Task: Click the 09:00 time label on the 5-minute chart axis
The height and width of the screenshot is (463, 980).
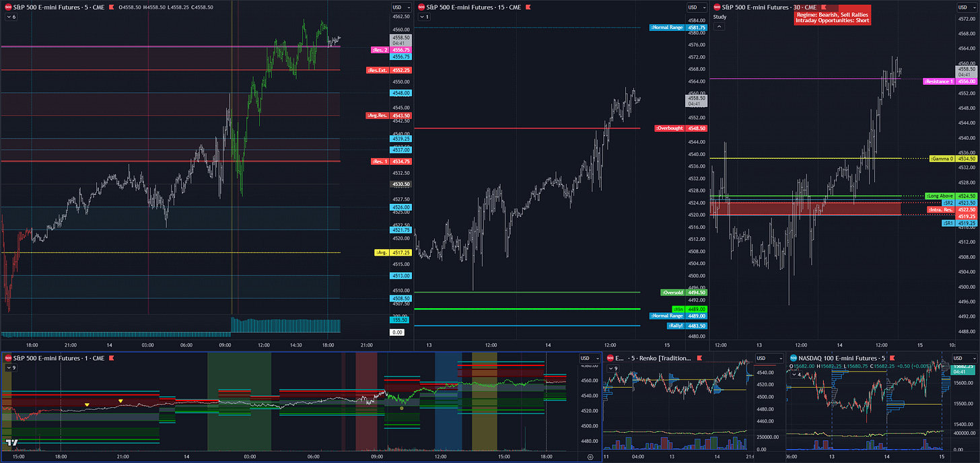Action: click(225, 345)
